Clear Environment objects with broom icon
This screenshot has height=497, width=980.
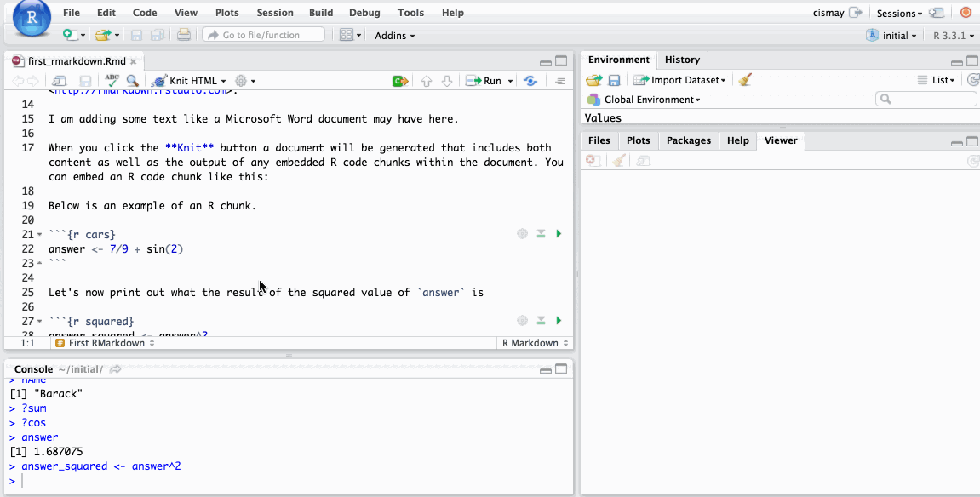[744, 79]
